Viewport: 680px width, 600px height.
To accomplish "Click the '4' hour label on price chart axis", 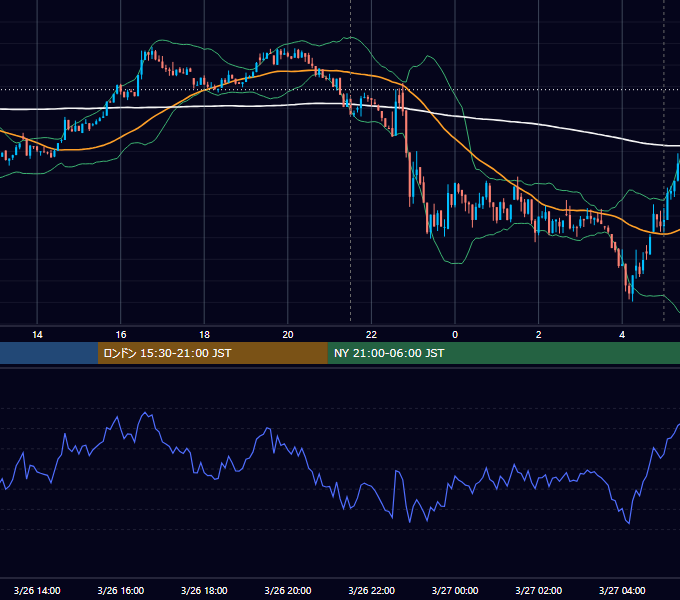I will 622,335.
